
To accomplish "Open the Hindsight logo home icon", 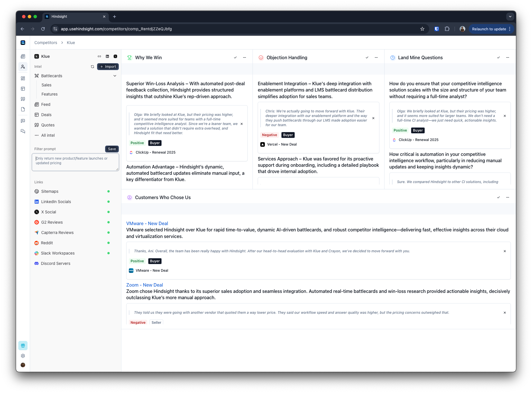I will pyautogui.click(x=23, y=43).
